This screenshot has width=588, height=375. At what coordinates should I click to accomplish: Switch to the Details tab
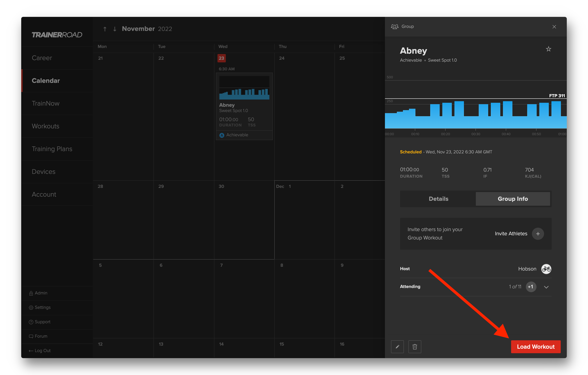[x=438, y=199]
